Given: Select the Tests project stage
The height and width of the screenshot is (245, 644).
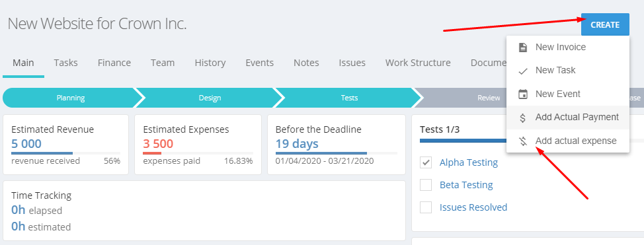Looking at the screenshot, I should pyautogui.click(x=349, y=98).
